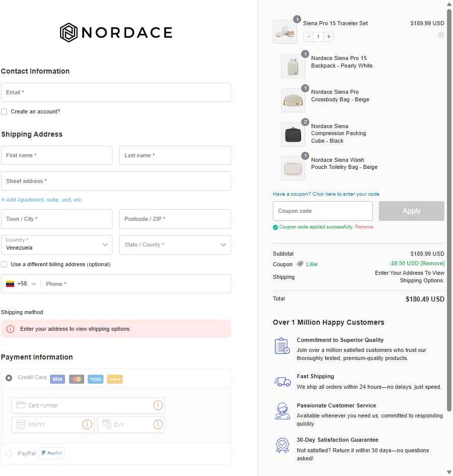Open Wash Pouch Toiletry Bag Beige thumbnail

tap(293, 168)
